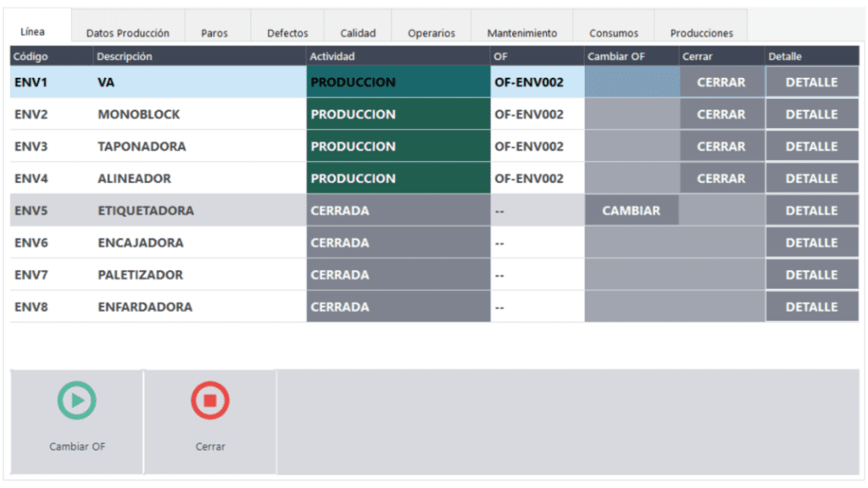Click the Detalle column header
The image size is (868, 488).
coord(811,56)
